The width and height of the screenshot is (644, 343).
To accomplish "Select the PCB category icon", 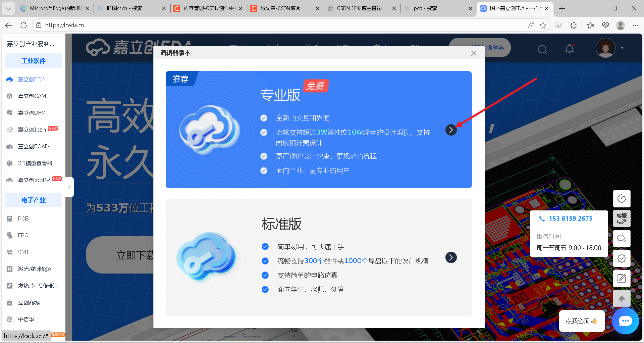I will (x=9, y=218).
